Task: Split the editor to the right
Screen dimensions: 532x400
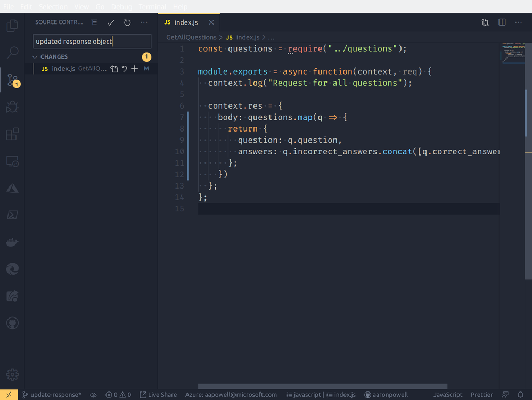Action: click(502, 22)
